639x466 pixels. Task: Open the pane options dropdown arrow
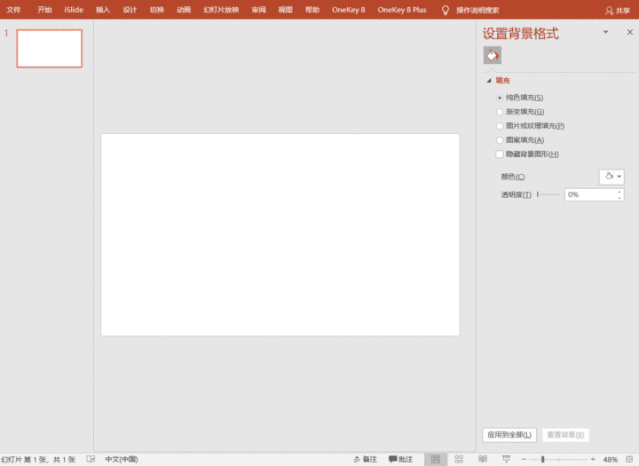[606, 32]
